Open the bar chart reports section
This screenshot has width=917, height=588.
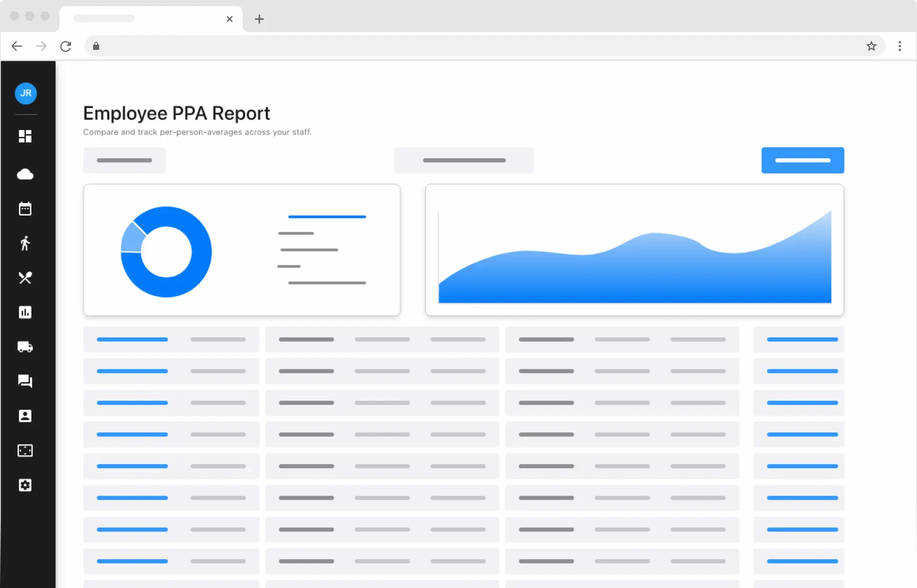click(25, 312)
